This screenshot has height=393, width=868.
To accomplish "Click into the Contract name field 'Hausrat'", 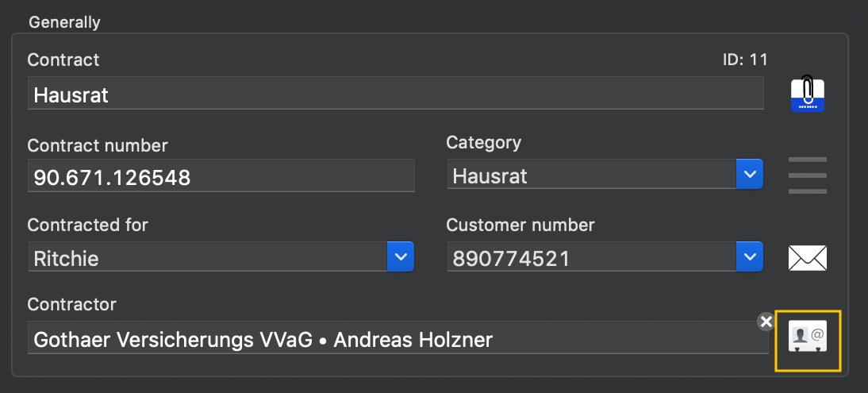I will 396,93.
